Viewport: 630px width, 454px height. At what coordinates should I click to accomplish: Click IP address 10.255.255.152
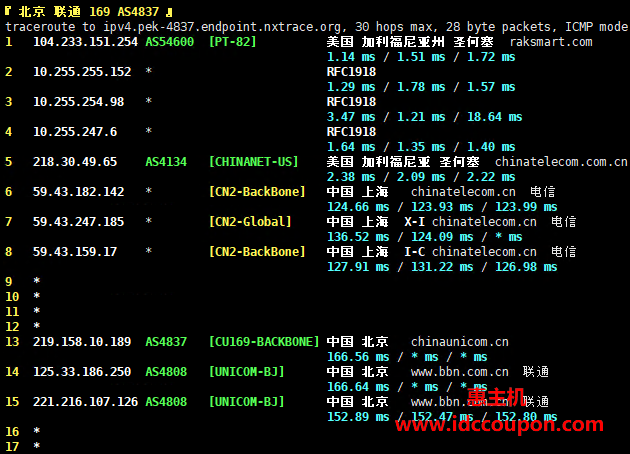coord(82,72)
